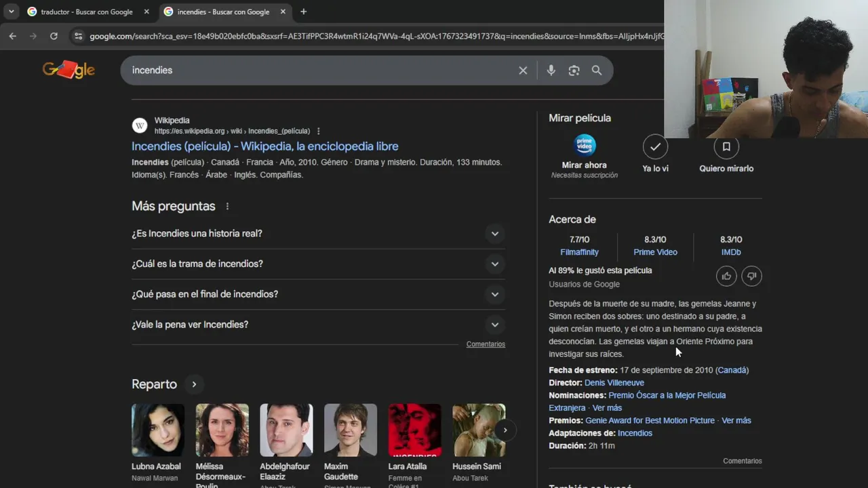This screenshot has width=868, height=488.
Task: Click the Wikipedia favicon
Action: click(140, 125)
